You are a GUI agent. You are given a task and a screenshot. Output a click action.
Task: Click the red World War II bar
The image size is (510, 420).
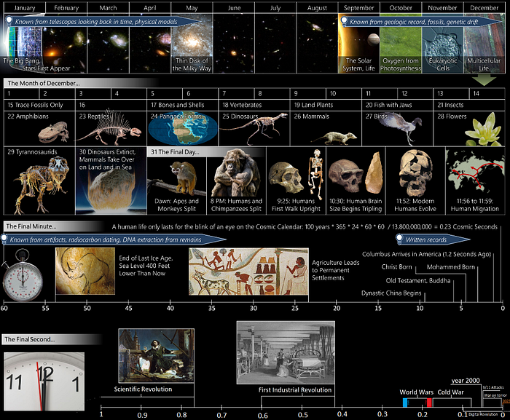(x=429, y=403)
